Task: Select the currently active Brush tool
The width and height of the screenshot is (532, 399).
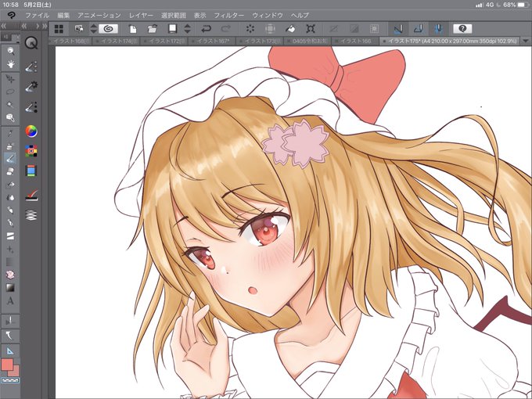Action: pyautogui.click(x=10, y=158)
